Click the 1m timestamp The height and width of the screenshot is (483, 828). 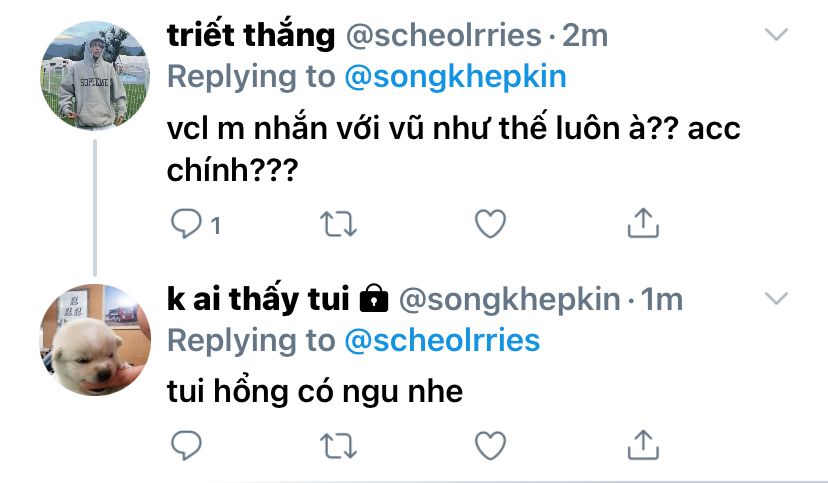pyautogui.click(x=662, y=299)
